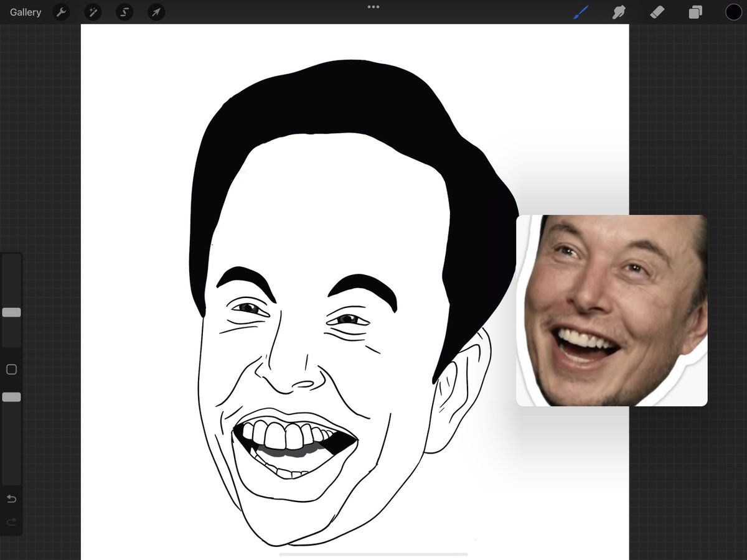
Task: Redo the action with the arrow
Action: coord(11,522)
